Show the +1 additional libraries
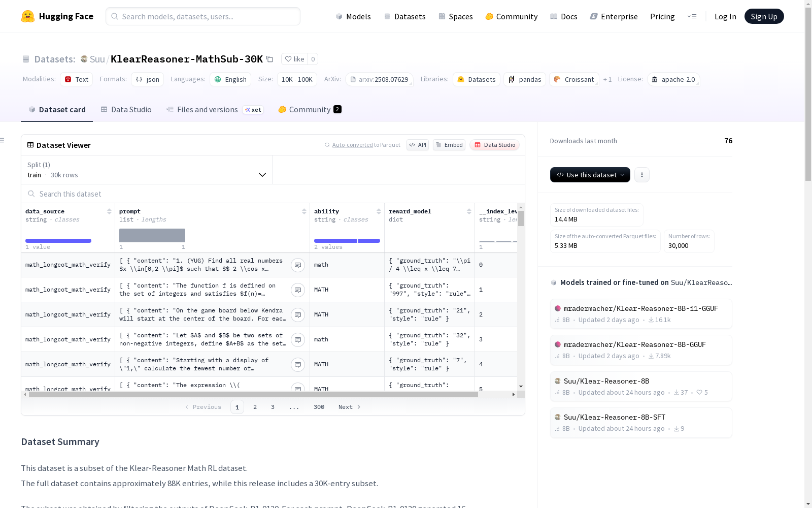 pyautogui.click(x=607, y=80)
